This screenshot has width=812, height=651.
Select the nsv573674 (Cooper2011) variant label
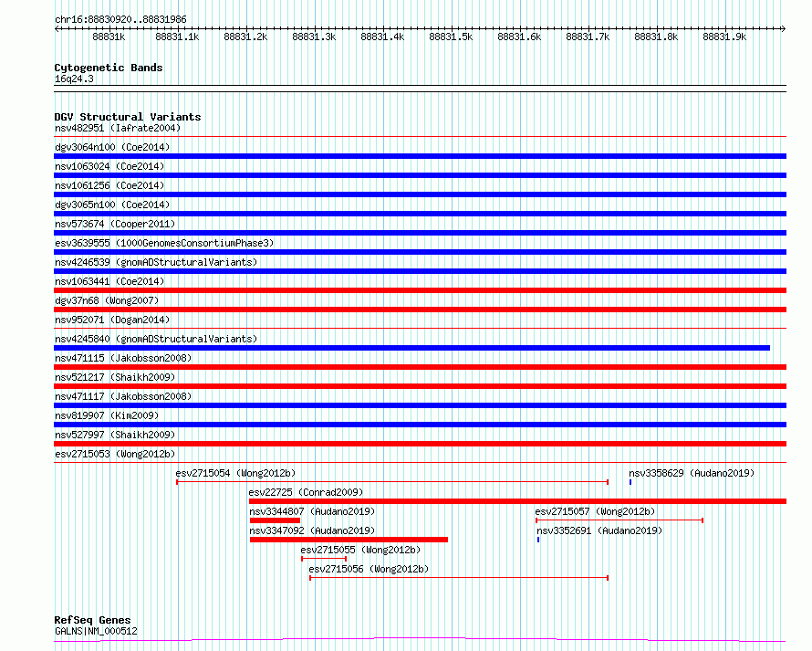click(115, 224)
